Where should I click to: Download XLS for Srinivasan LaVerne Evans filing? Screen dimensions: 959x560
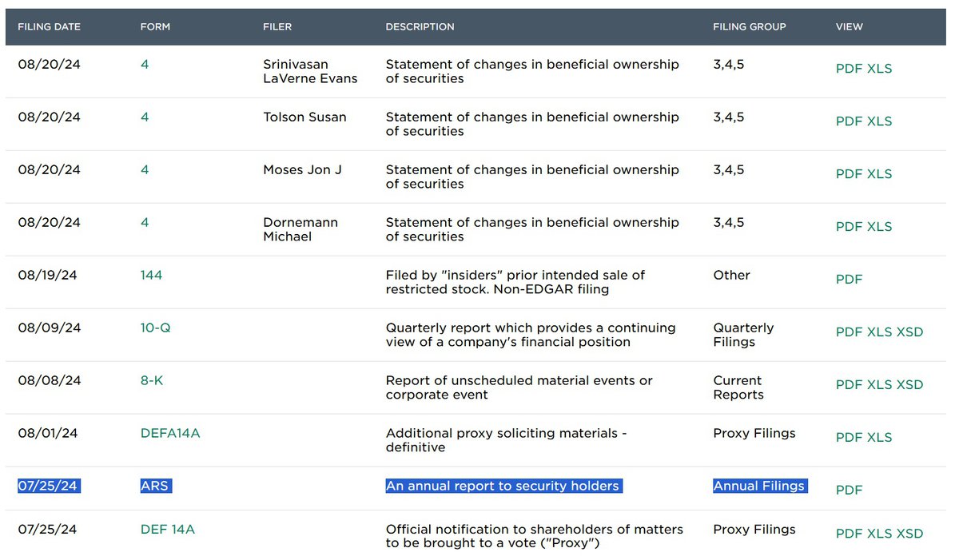[x=879, y=69]
